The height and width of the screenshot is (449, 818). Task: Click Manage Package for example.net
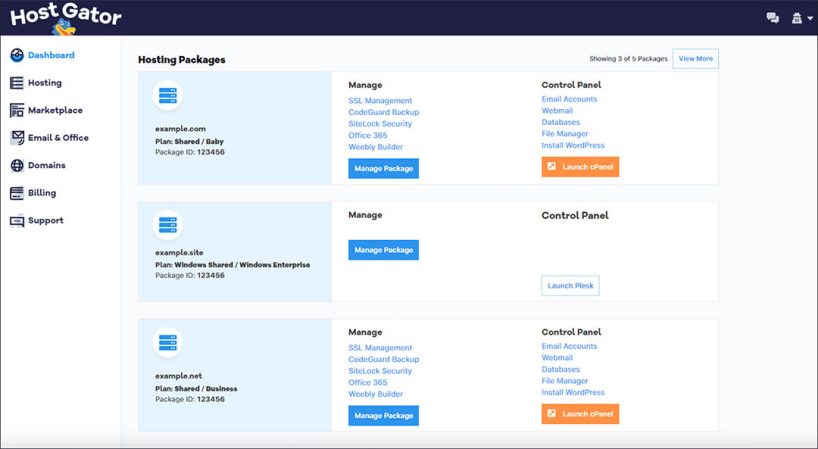[x=383, y=414]
